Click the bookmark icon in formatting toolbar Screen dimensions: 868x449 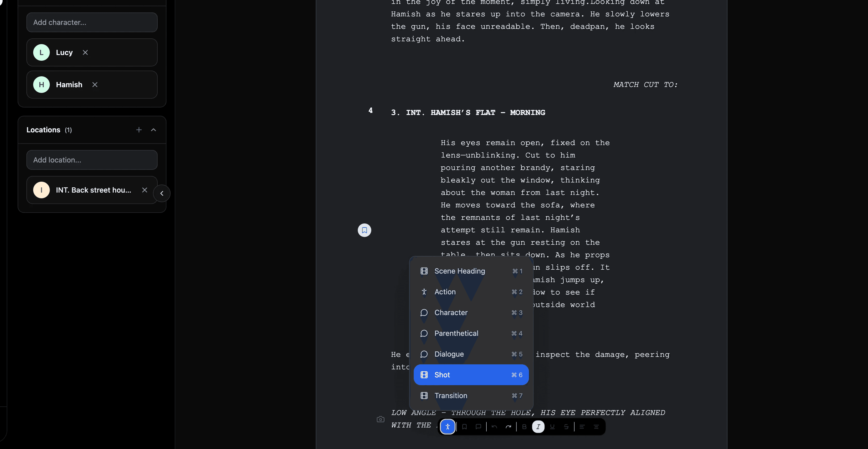464,427
